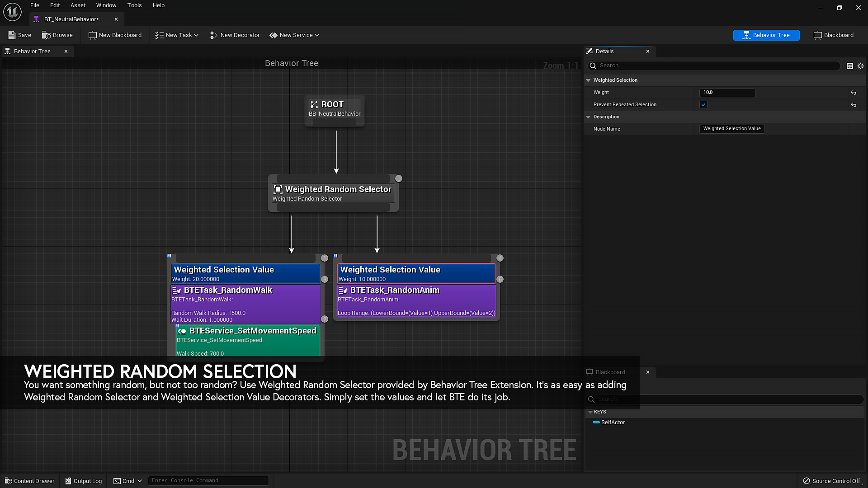868x488 pixels.
Task: Switch to Blackboard mode
Action: 834,35
